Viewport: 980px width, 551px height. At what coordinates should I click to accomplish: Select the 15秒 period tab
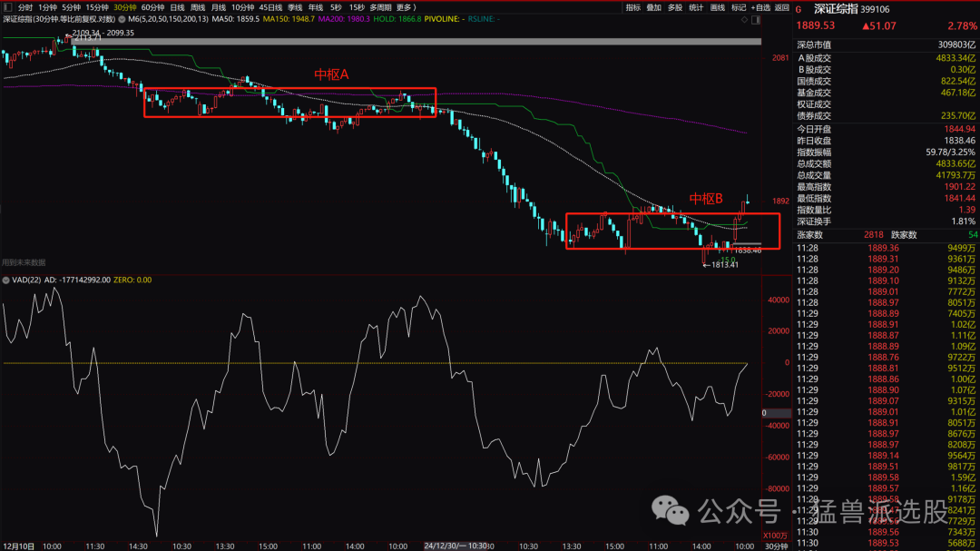point(357,7)
